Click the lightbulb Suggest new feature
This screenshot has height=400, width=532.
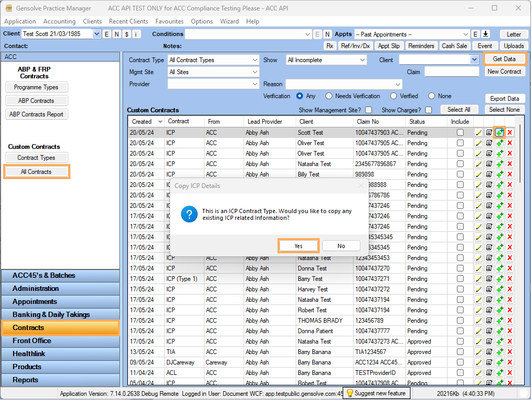point(376,393)
